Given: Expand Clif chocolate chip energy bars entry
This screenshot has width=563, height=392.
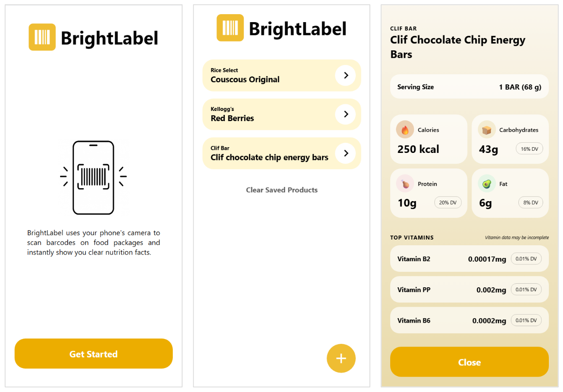Looking at the screenshot, I should tap(346, 153).
